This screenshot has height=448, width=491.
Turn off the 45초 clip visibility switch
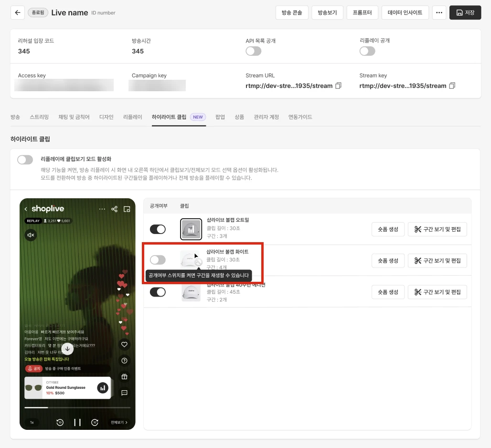coord(158,292)
